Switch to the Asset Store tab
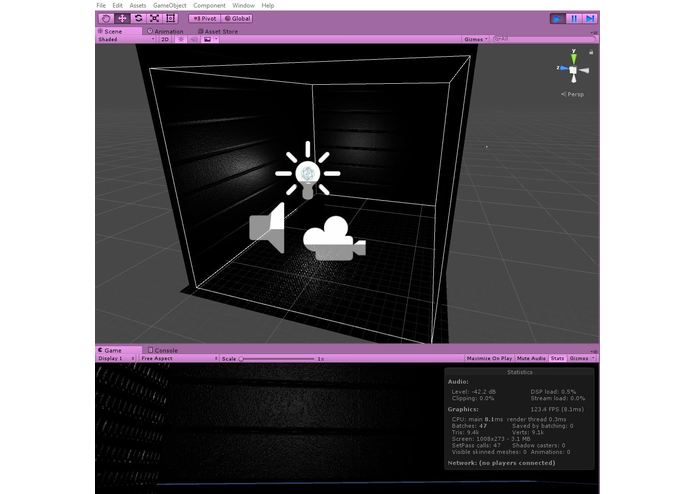This screenshot has height=494, width=695. point(218,31)
